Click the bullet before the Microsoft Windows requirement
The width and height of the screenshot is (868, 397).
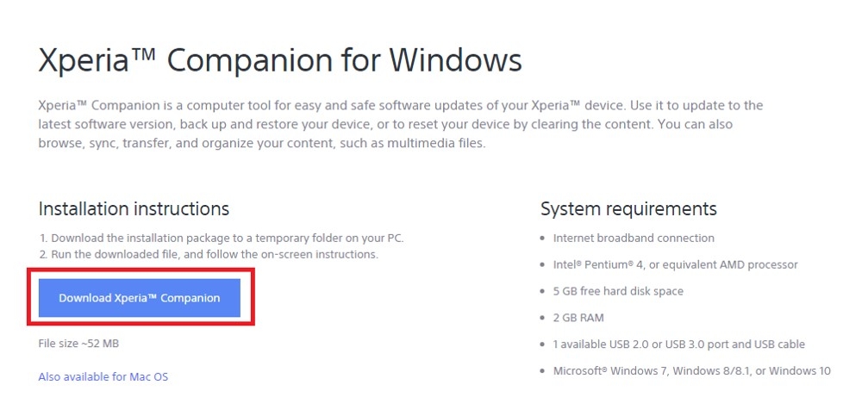click(x=543, y=371)
